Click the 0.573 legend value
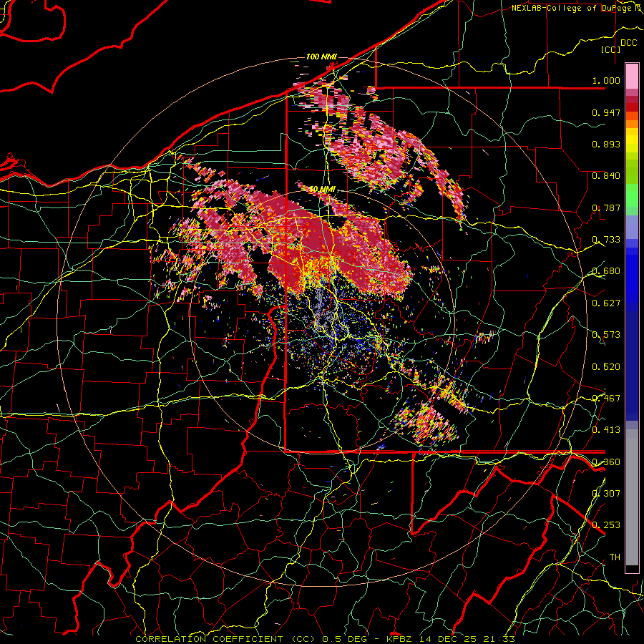 (606, 335)
